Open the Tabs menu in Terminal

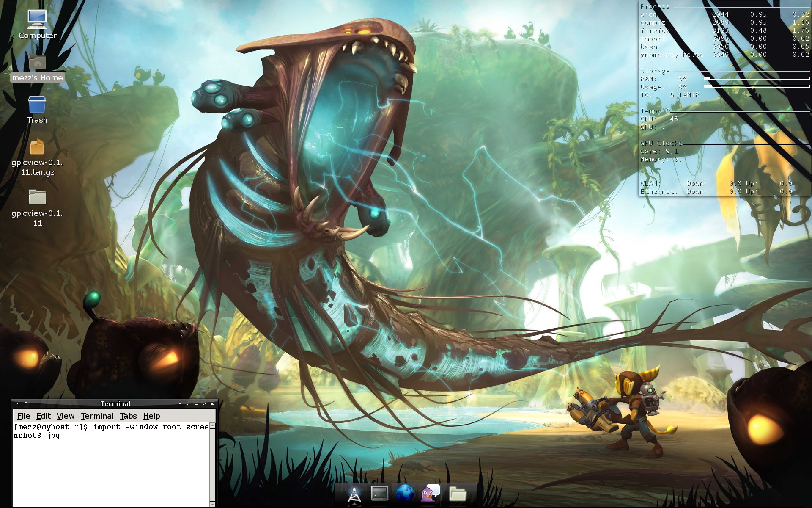pos(128,416)
